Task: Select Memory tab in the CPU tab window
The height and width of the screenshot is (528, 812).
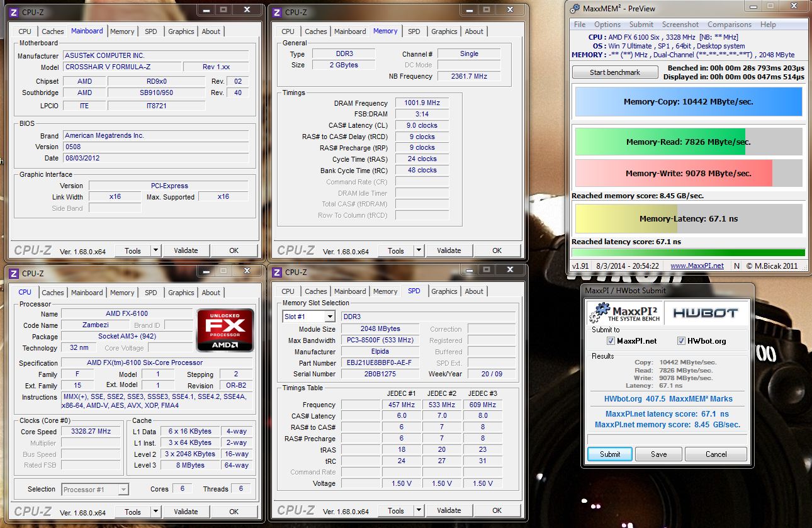Action: pyautogui.click(x=122, y=293)
